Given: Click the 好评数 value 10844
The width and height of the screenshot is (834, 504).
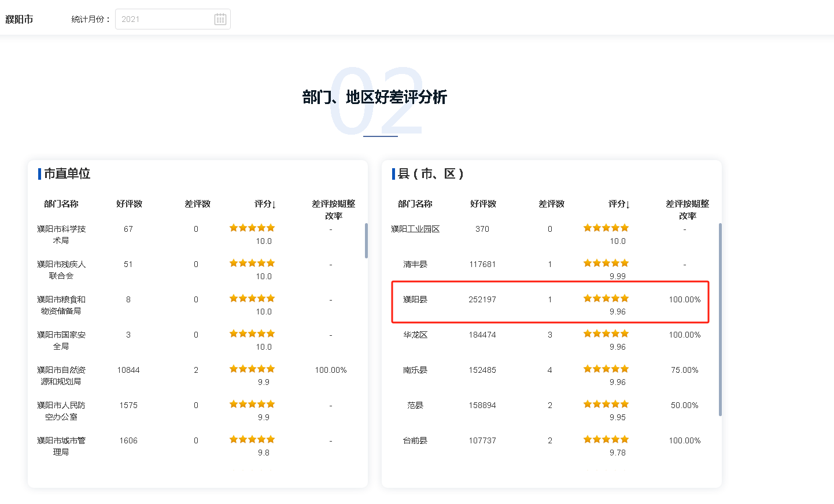Looking at the screenshot, I should [x=128, y=370].
